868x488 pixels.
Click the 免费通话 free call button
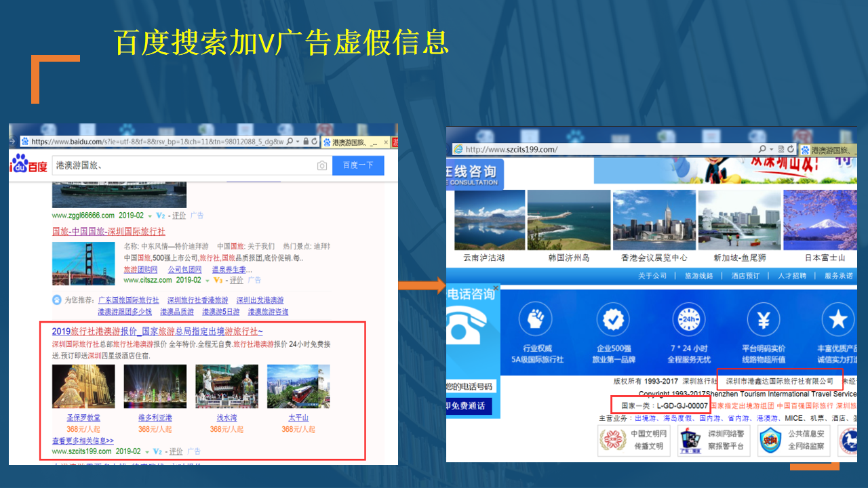point(468,406)
